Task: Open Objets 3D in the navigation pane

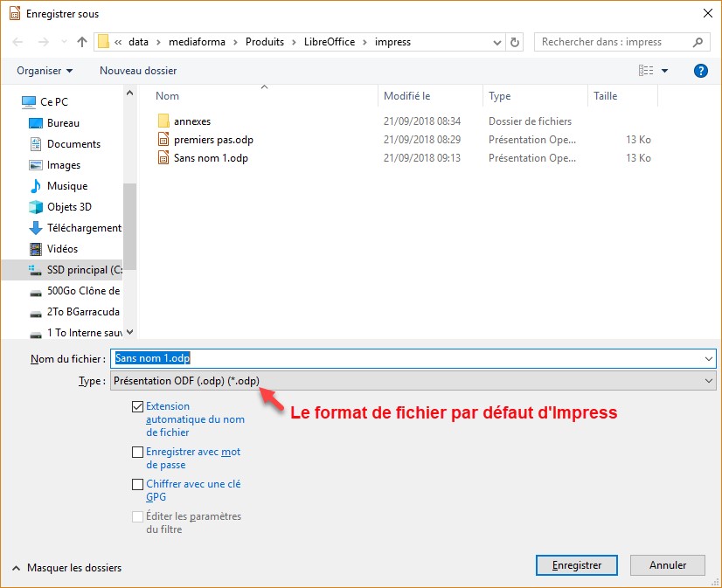Action: pos(69,207)
